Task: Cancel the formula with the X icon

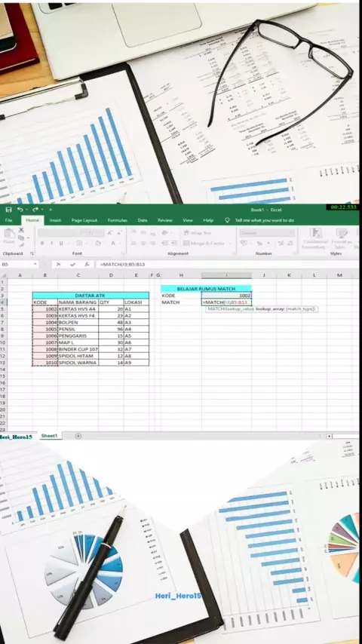Action: (x=58, y=265)
